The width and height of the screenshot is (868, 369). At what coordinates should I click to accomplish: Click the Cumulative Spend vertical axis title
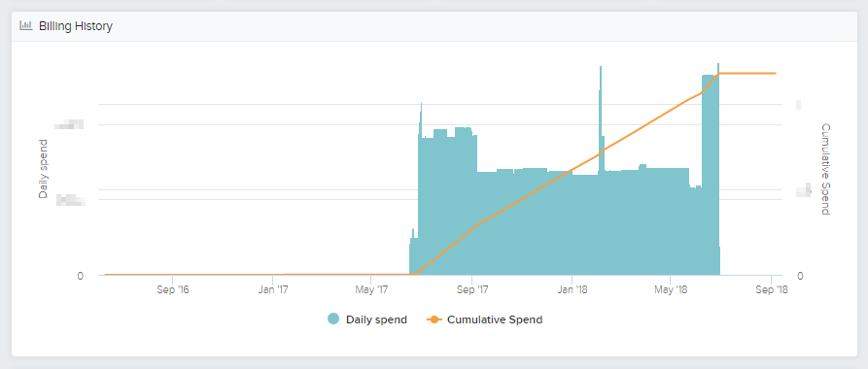point(825,169)
